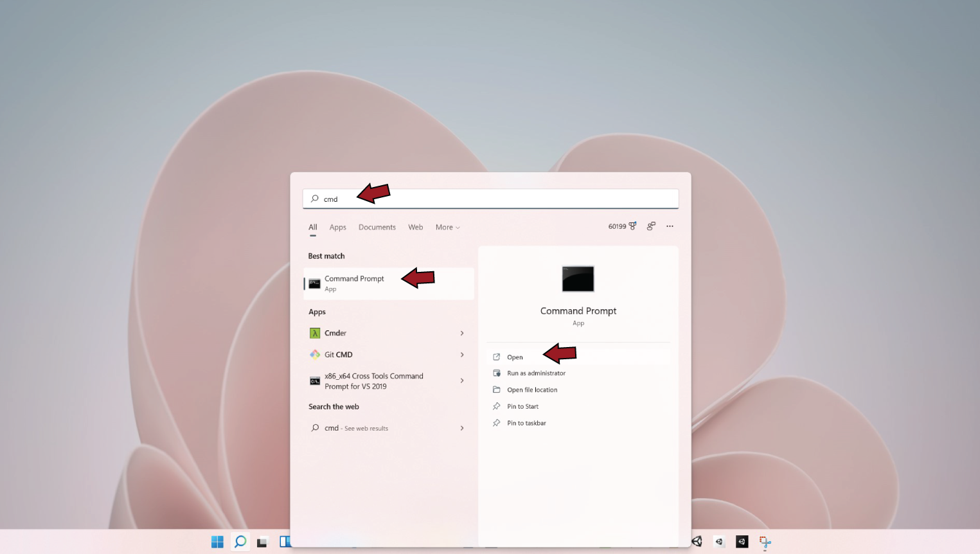Expand Cmder options chevron
The height and width of the screenshot is (554, 980).
coord(462,333)
